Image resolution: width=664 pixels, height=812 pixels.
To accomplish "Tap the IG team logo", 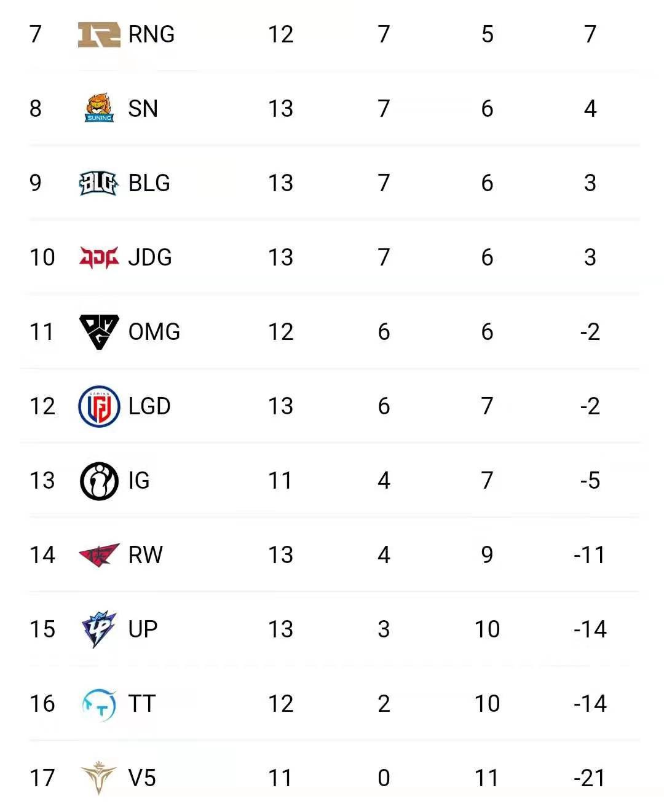I will point(98,481).
